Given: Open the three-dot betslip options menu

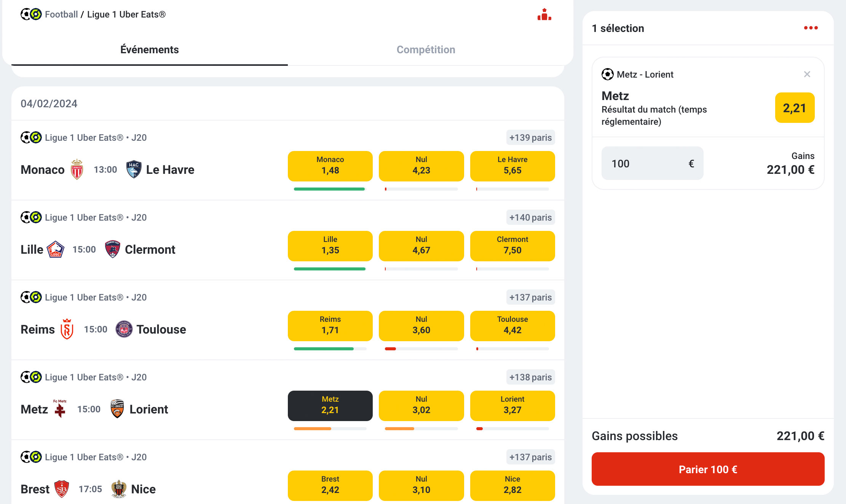Looking at the screenshot, I should (811, 28).
